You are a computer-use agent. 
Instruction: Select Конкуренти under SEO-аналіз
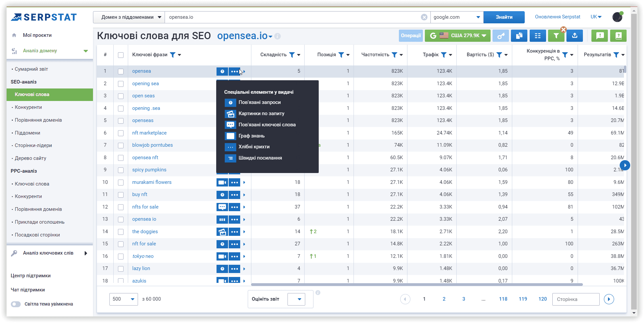28,107
